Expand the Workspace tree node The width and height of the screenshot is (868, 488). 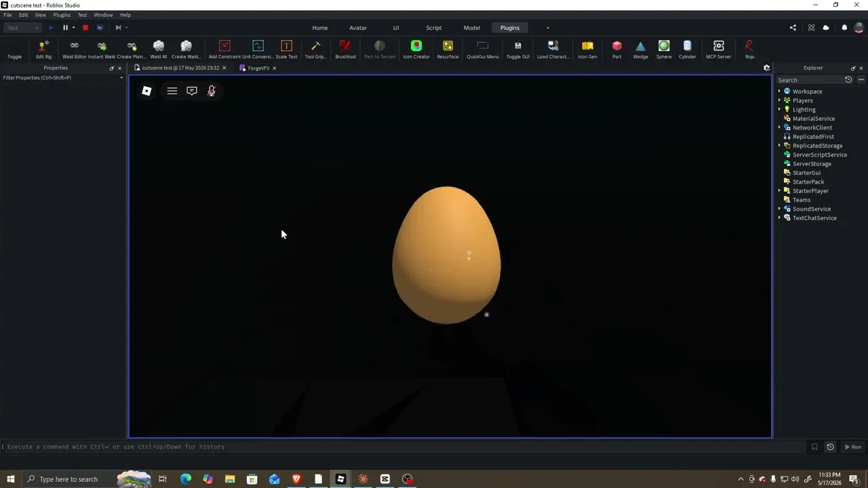pyautogui.click(x=779, y=91)
